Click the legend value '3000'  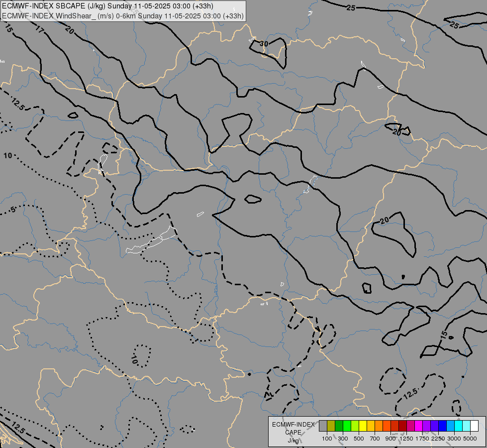[454, 439]
